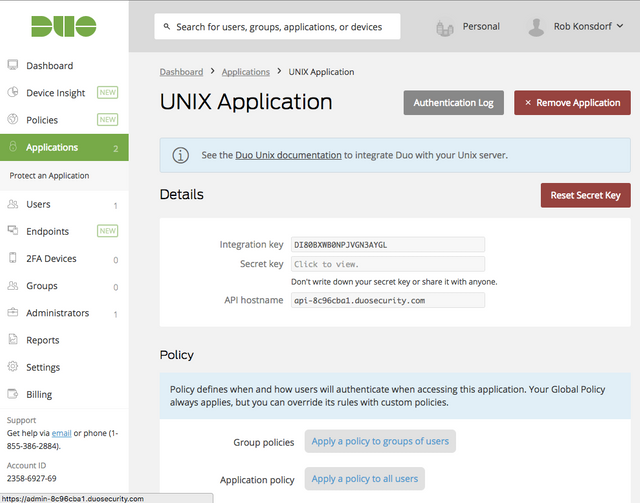Image resolution: width=640 pixels, height=503 pixels.
Task: Click the NEW badge next to Device Insight
Action: (x=107, y=92)
